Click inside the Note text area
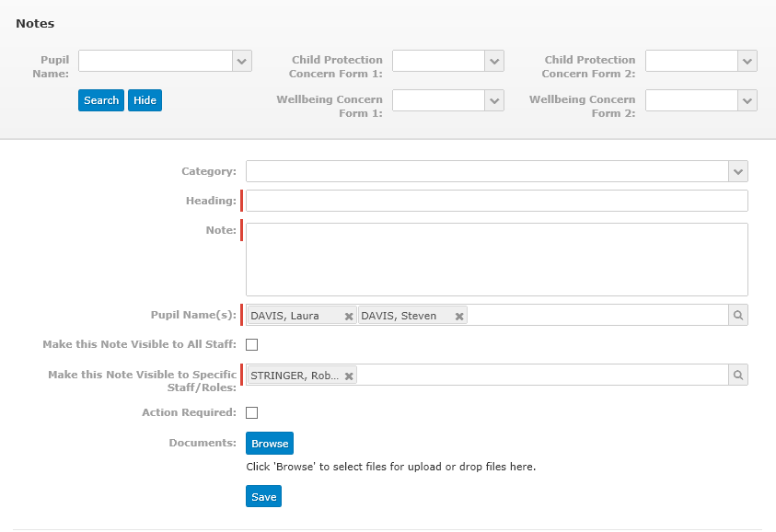The image size is (776, 532). pos(497,260)
